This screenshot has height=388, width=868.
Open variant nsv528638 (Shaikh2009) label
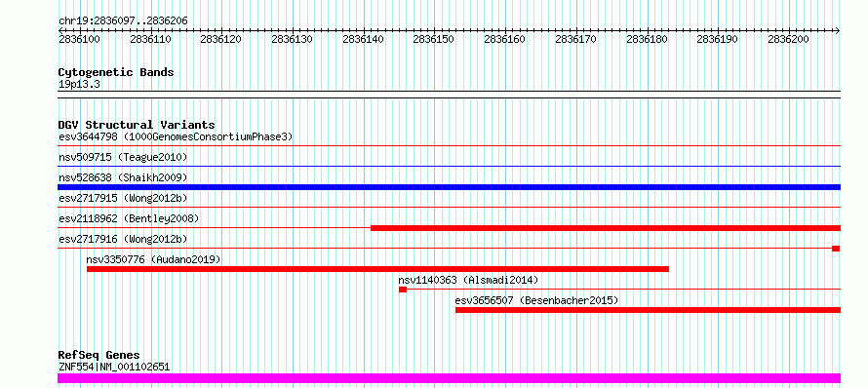pos(123,177)
